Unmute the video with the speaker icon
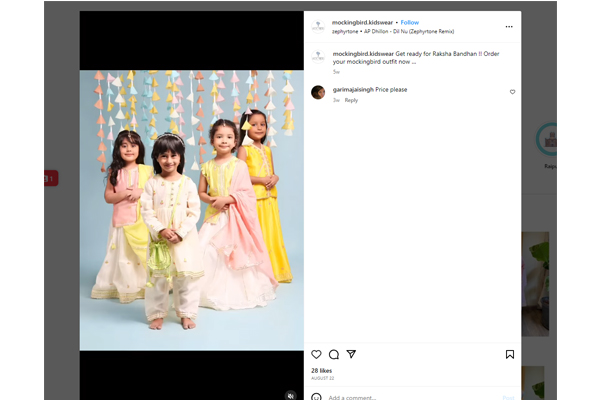 tap(291, 395)
